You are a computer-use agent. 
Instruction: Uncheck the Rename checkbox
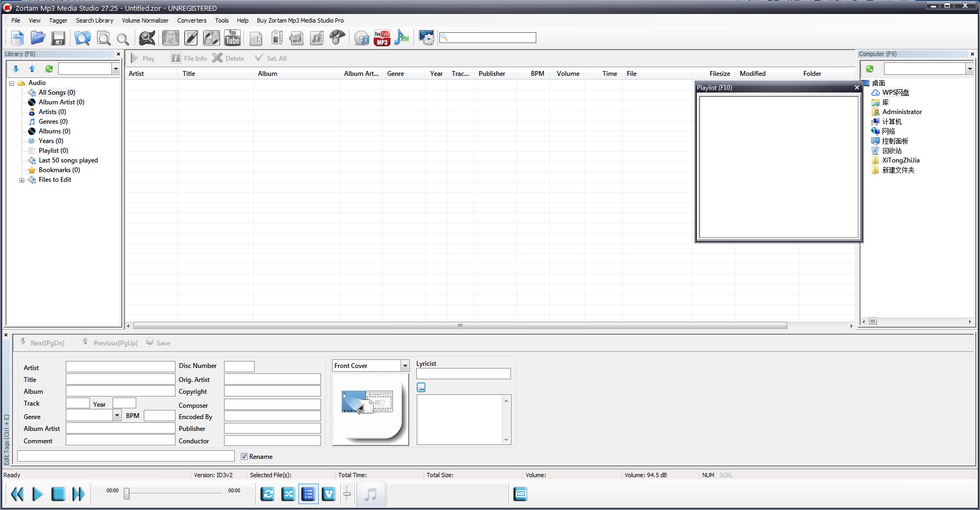[244, 457]
